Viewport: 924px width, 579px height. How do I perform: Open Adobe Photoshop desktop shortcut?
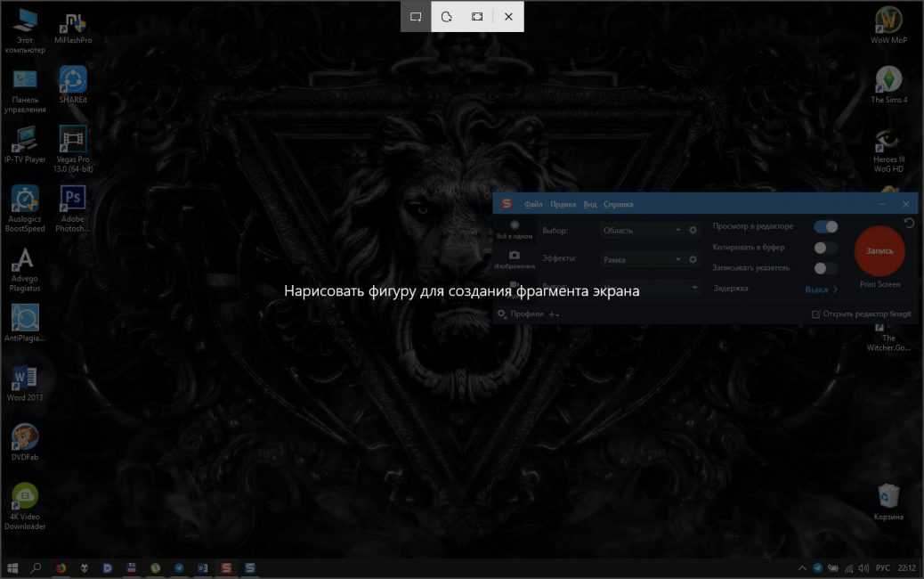coord(73,208)
